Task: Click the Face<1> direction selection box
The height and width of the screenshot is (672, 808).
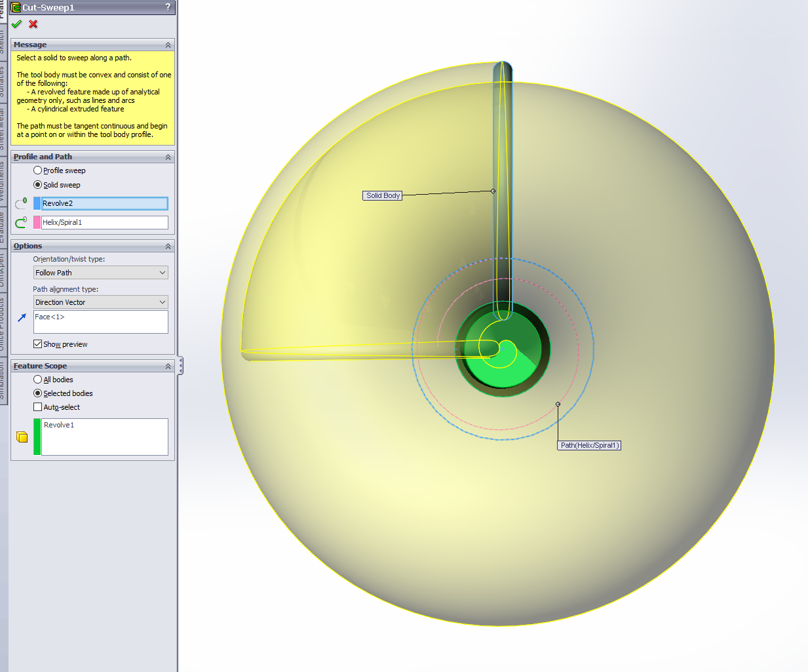Action: click(x=100, y=322)
